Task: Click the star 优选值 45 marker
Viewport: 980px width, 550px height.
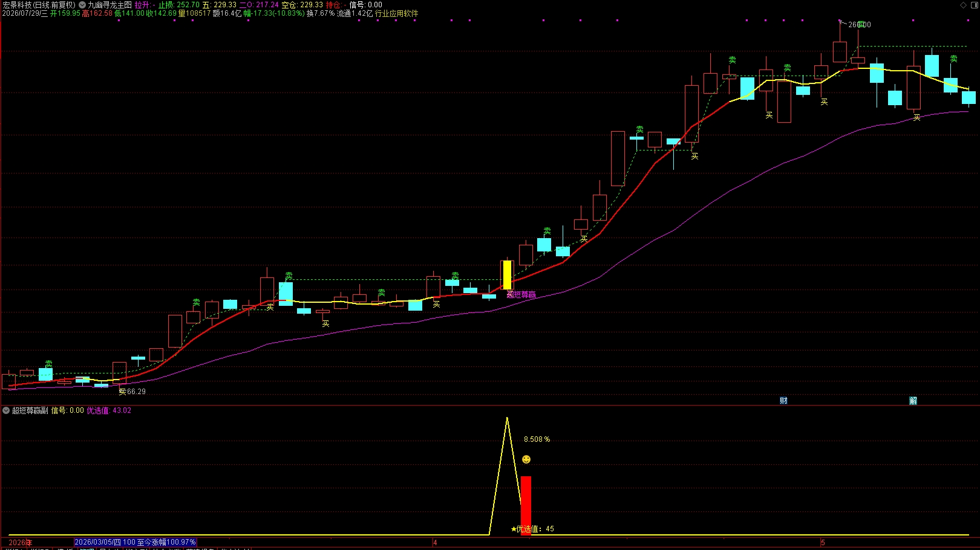Action: coord(532,529)
